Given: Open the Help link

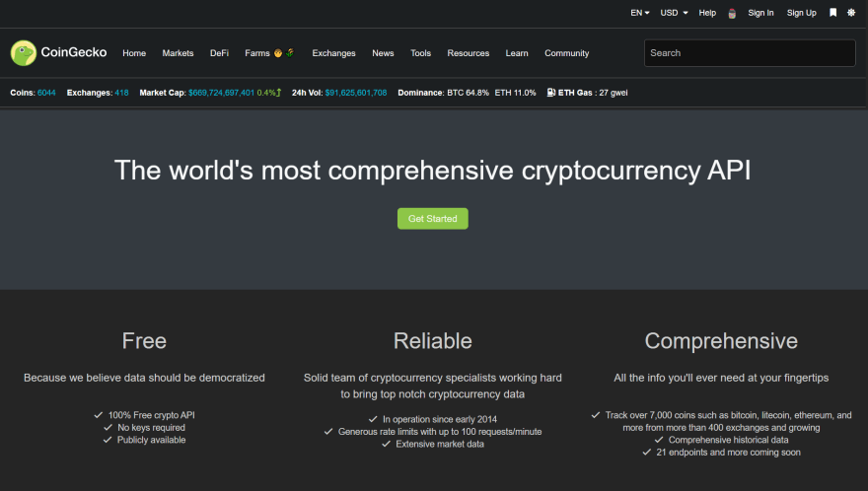Looking at the screenshot, I should click(707, 13).
